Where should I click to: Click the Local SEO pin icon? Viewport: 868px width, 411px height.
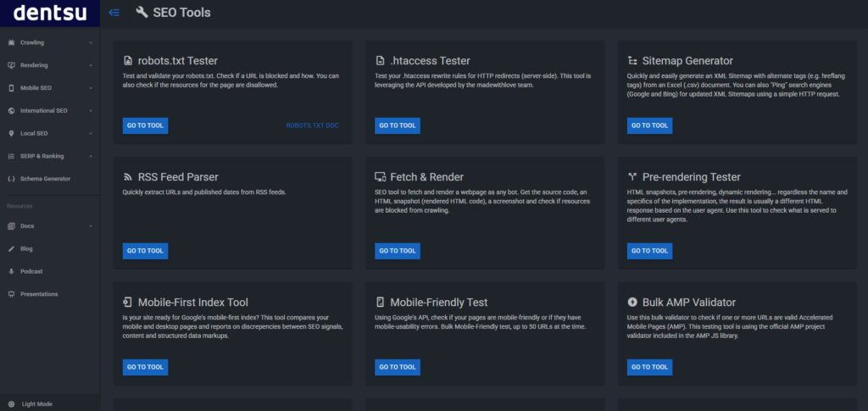(x=12, y=133)
